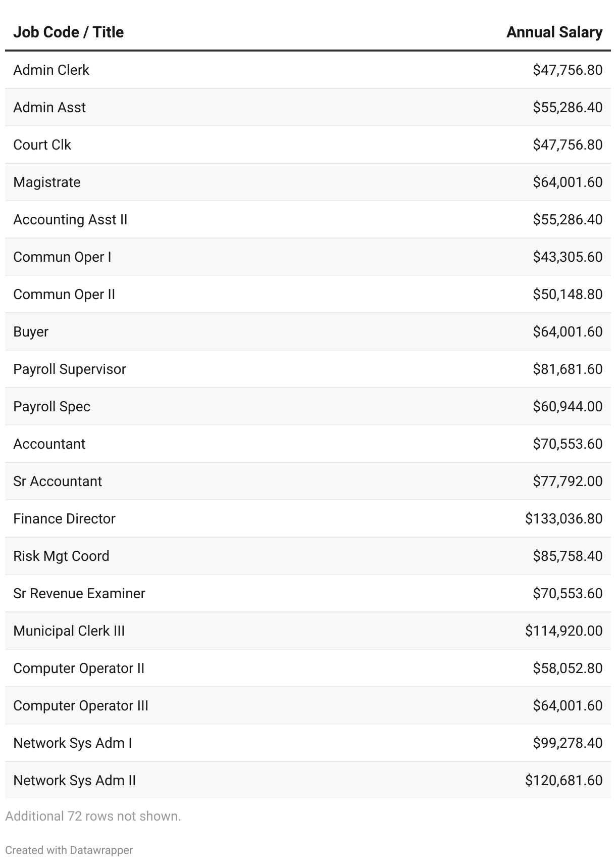Viewport: 616px width, 862px height.
Task: Select the Admin Clerk row title
Action: click(51, 70)
